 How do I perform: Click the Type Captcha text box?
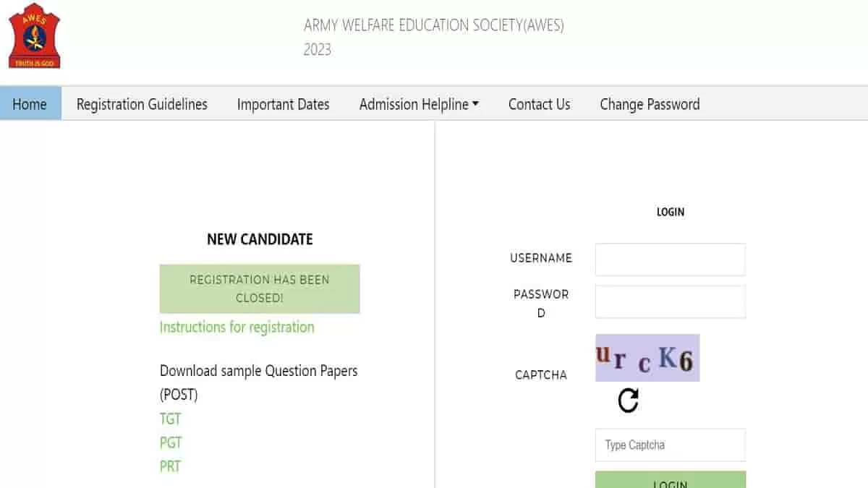click(670, 445)
